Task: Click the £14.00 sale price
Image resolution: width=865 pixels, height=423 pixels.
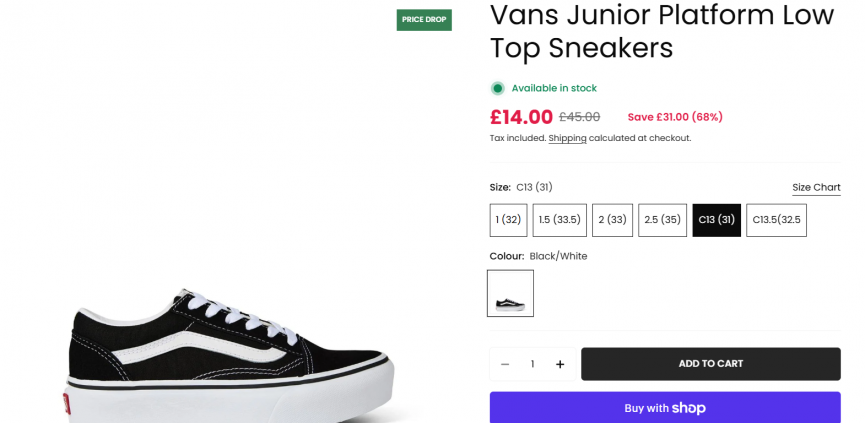Action: 521,117
